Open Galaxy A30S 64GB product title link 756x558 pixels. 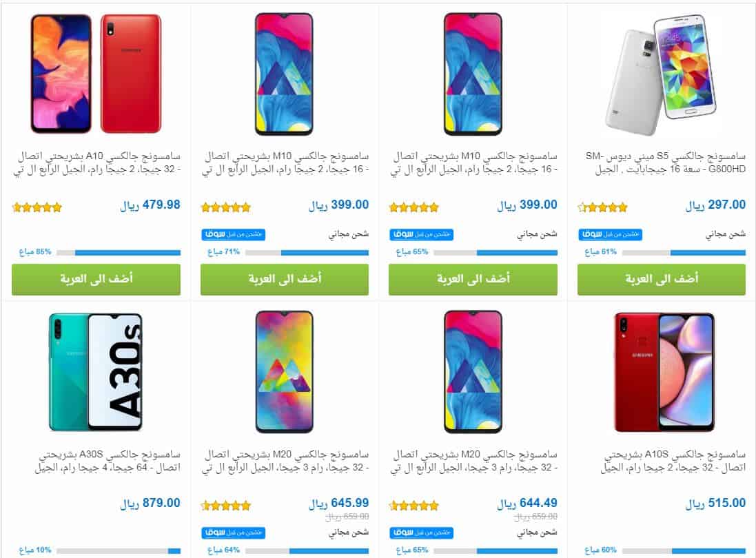[x=108, y=461]
